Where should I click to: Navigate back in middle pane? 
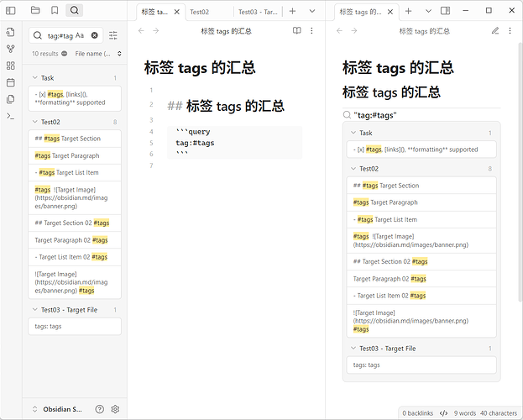coord(141,31)
